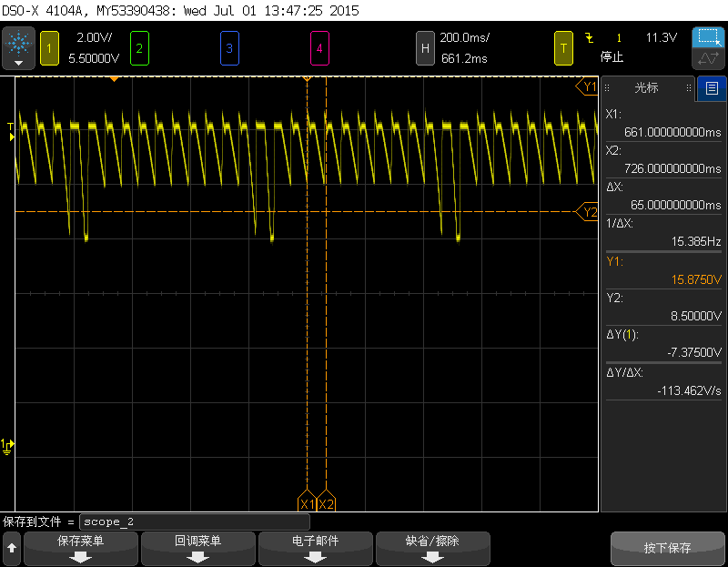
Task: Click the X2 value 726.000000000ms
Action: (672, 168)
